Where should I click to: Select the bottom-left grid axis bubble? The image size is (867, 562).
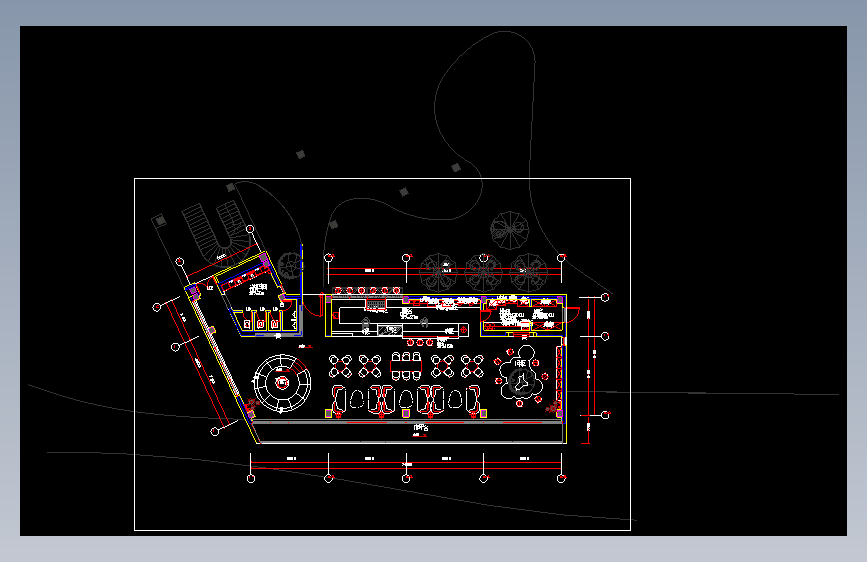click(251, 478)
